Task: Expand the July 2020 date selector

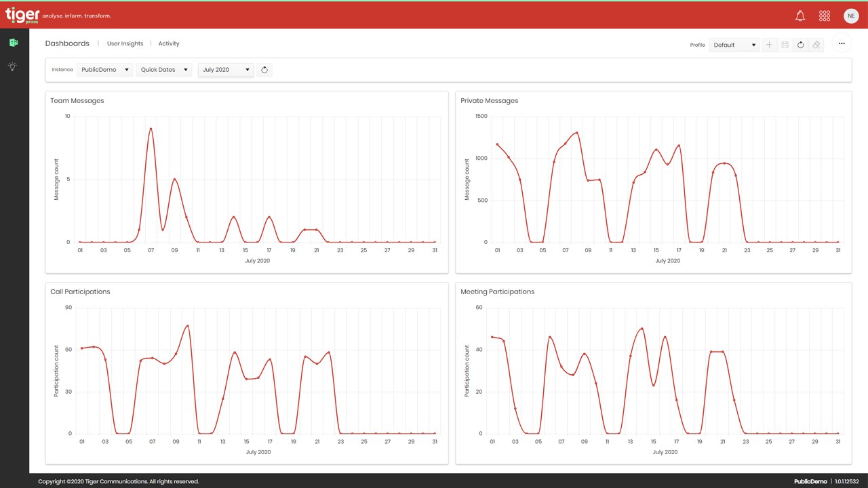Action: coord(226,70)
